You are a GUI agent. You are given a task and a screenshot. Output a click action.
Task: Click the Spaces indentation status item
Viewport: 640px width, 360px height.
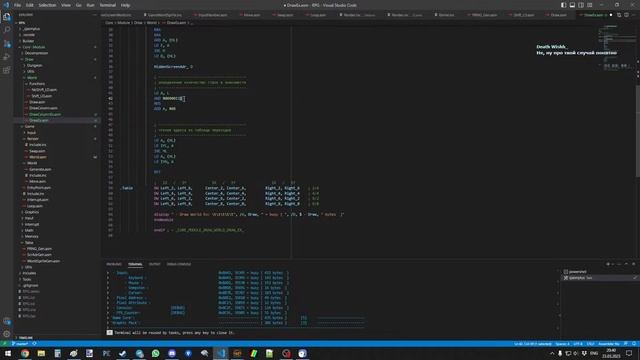click(562, 344)
